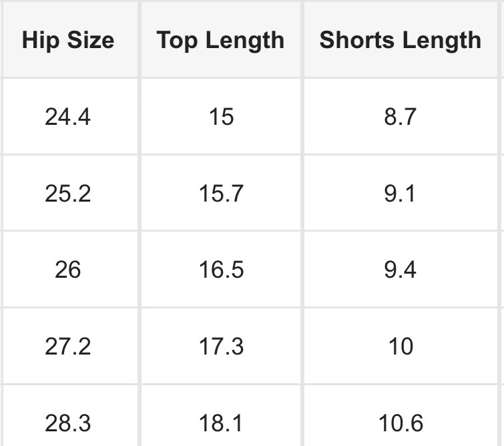Select the hip size 25.2 cell
504x446 pixels.
point(68,194)
